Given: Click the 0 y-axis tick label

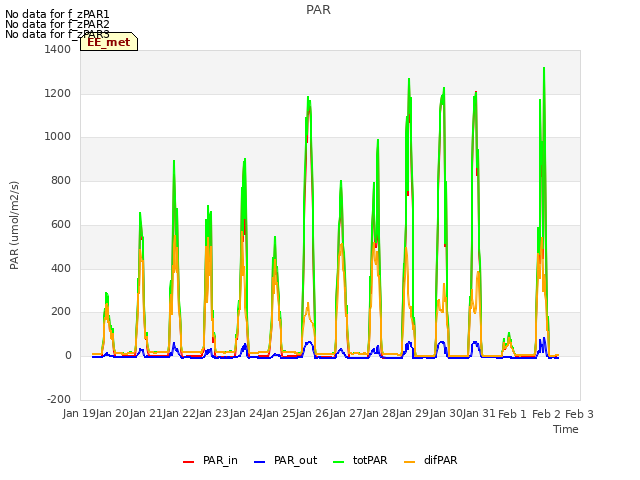Looking at the screenshot, I should click(x=68, y=356).
